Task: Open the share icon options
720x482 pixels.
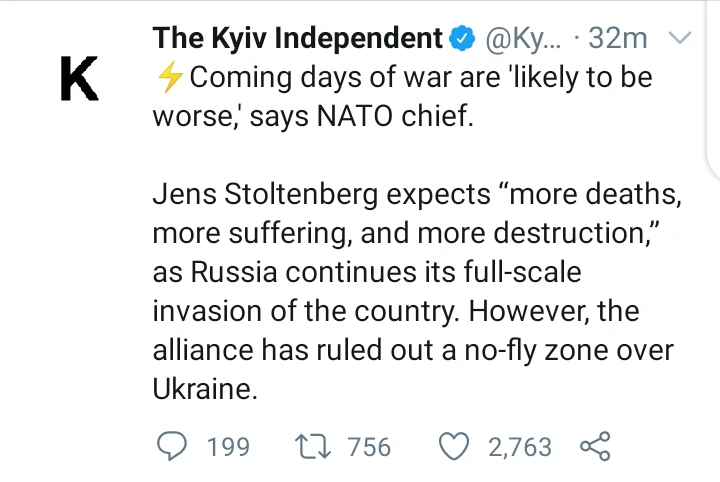Action: point(595,446)
